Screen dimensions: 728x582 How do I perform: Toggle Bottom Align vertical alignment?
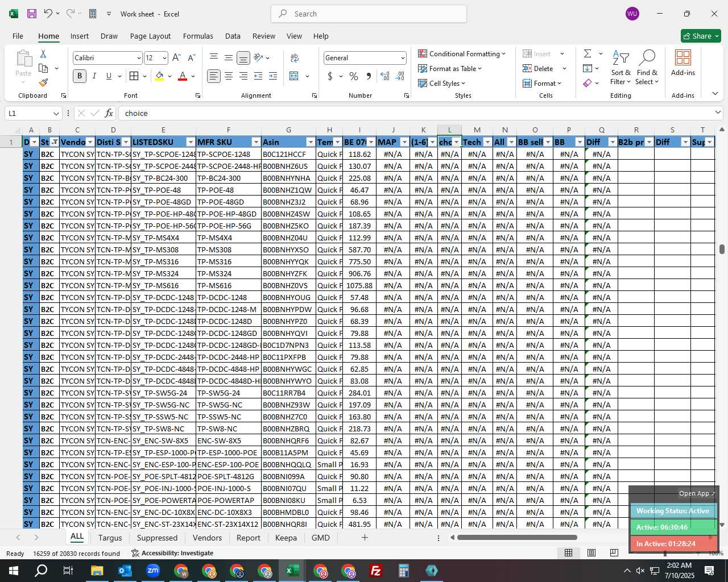pos(243,58)
